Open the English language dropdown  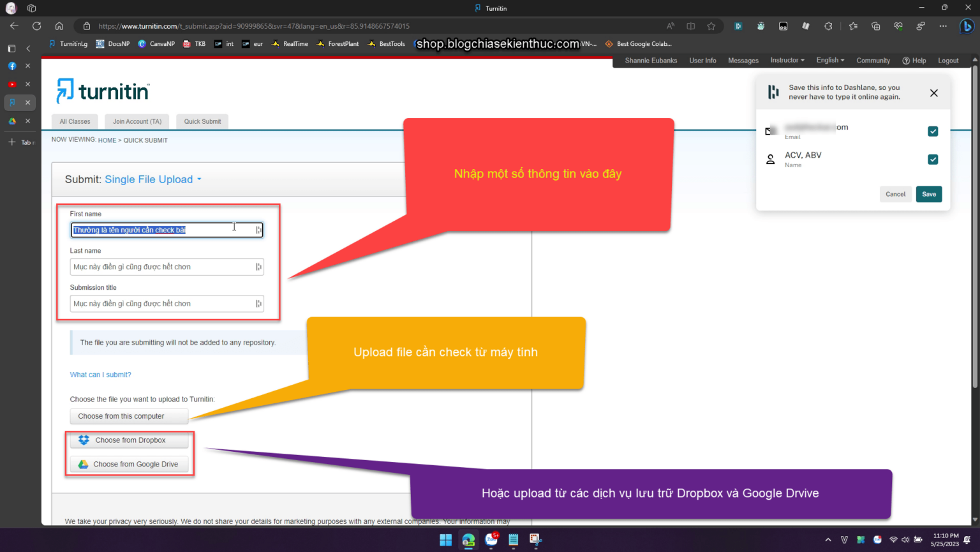pos(830,60)
